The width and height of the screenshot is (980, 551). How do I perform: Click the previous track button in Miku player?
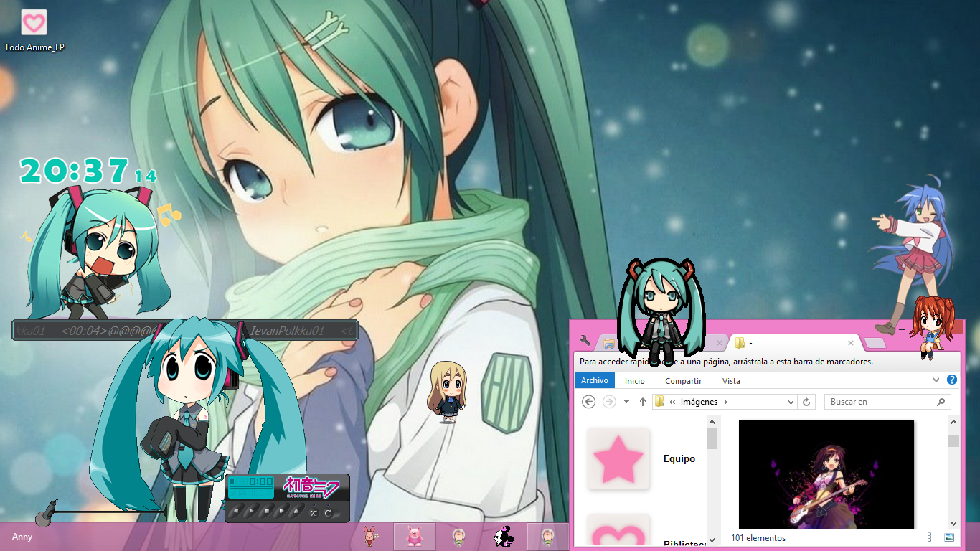pos(236,511)
